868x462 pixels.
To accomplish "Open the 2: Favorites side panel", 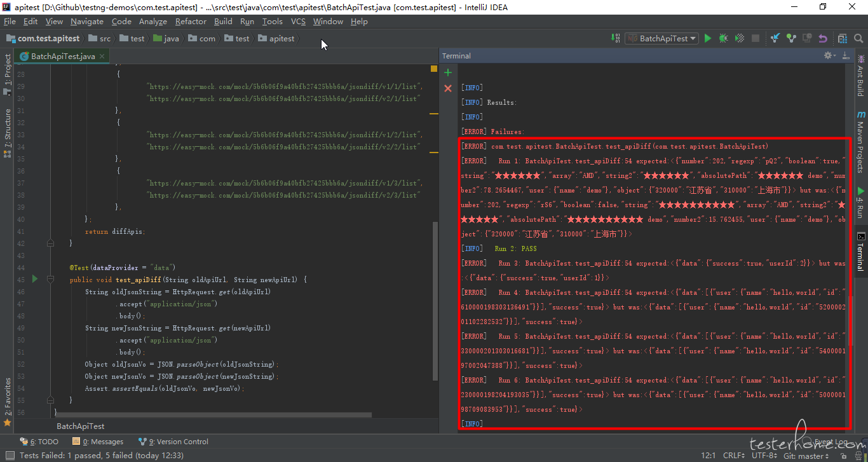I will pos(8,402).
